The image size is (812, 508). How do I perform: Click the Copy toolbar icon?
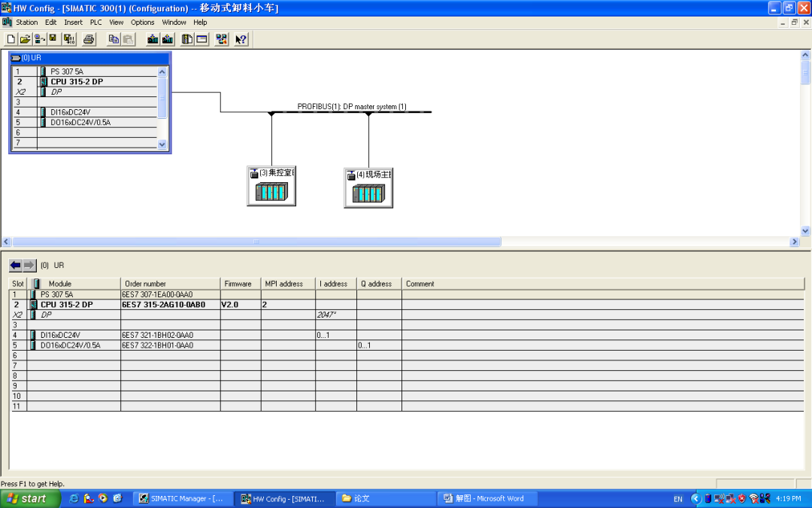tap(114, 39)
